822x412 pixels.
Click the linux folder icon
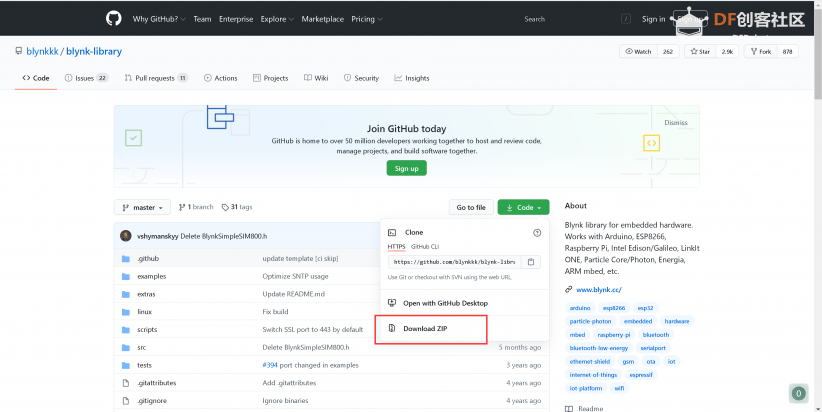pos(126,312)
